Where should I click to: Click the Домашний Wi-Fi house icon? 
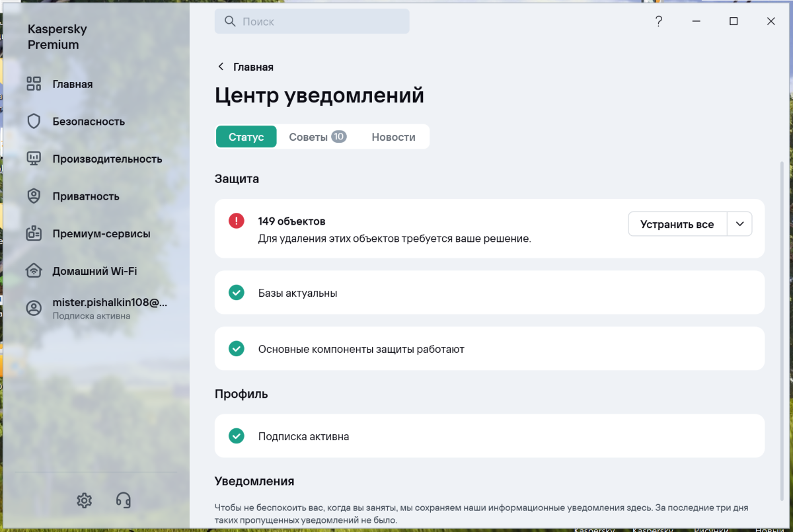tap(34, 271)
